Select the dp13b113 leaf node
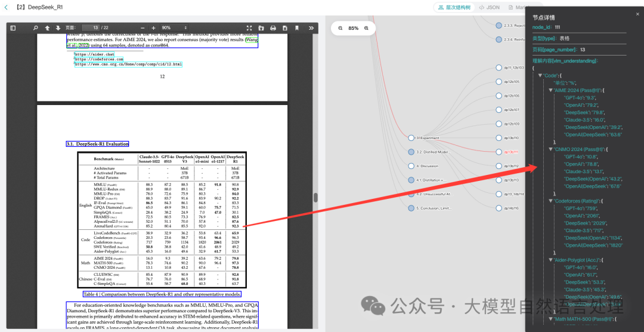 [499, 180]
